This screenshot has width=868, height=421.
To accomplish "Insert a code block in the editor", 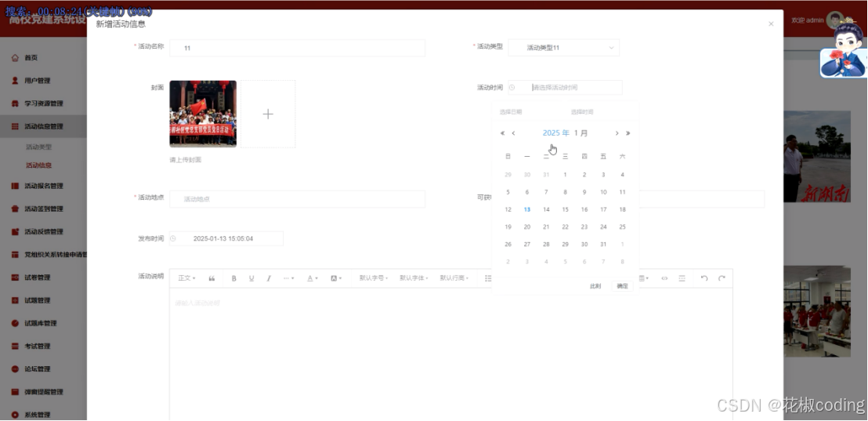I will tap(665, 278).
